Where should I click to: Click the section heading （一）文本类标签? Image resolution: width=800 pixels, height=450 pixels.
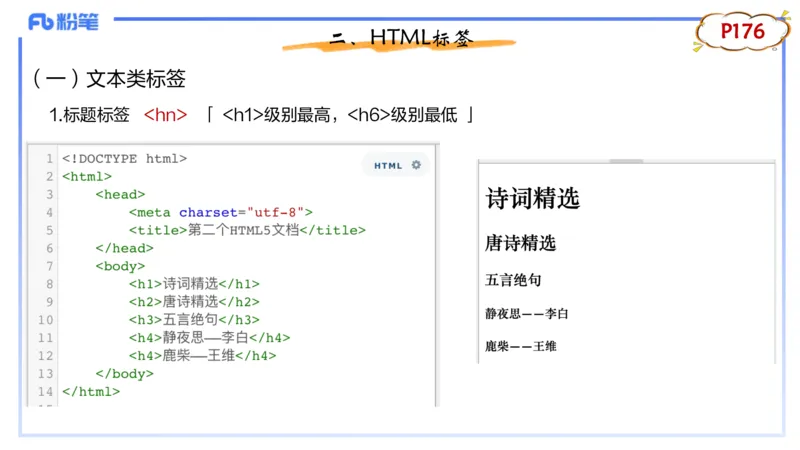(108, 79)
